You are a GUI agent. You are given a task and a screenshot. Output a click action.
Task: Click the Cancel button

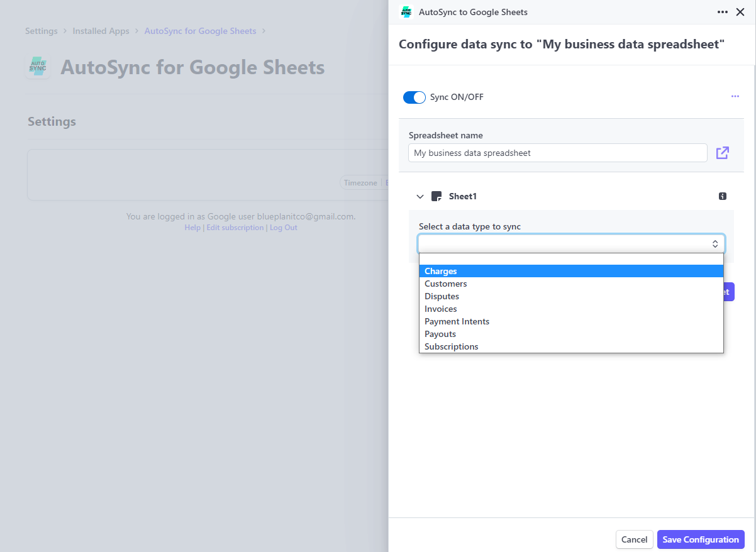pyautogui.click(x=634, y=539)
